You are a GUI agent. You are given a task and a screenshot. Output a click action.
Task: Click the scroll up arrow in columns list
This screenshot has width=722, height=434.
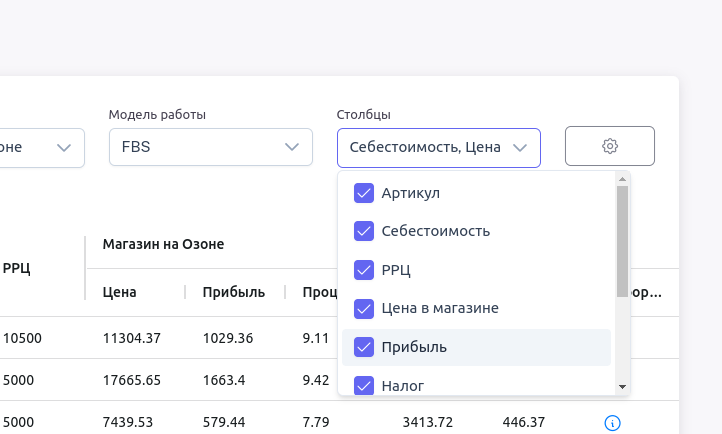coord(623,179)
